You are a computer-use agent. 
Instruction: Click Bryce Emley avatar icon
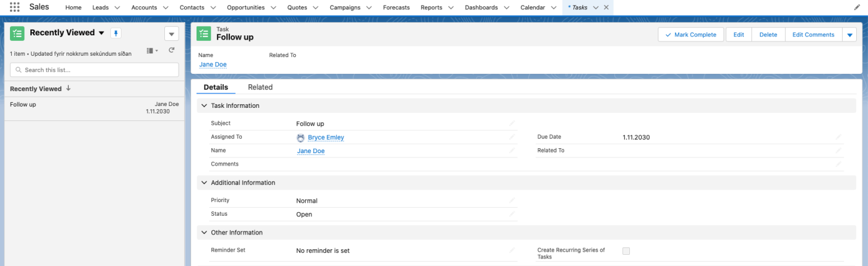(301, 138)
